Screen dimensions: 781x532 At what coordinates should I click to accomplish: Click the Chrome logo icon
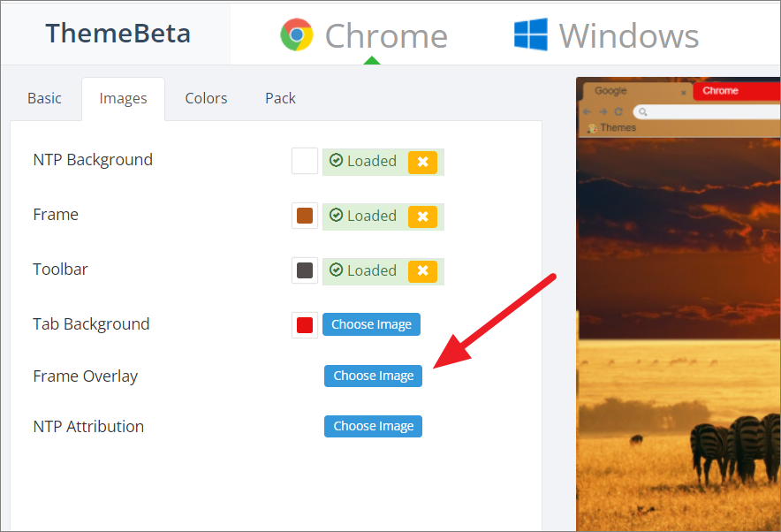point(297,34)
